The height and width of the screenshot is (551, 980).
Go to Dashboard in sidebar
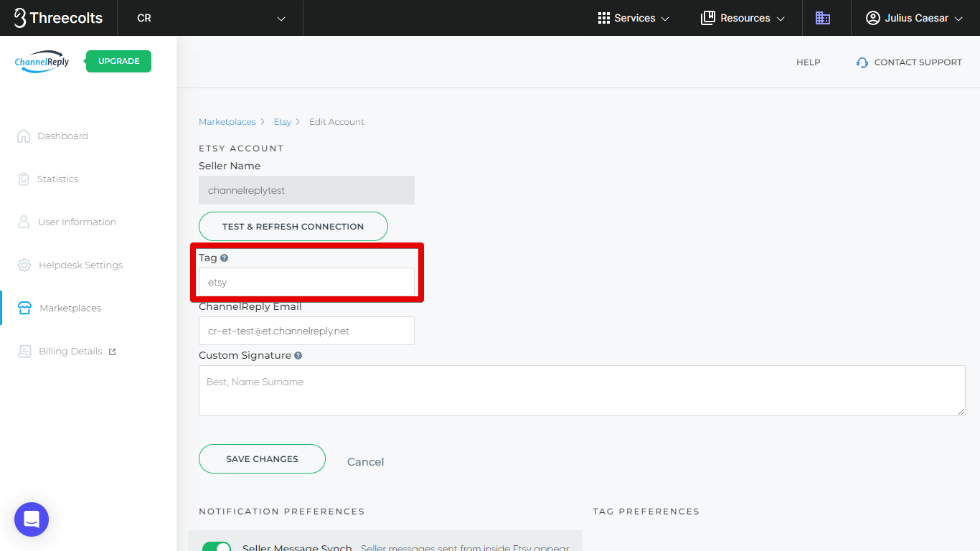click(x=62, y=136)
